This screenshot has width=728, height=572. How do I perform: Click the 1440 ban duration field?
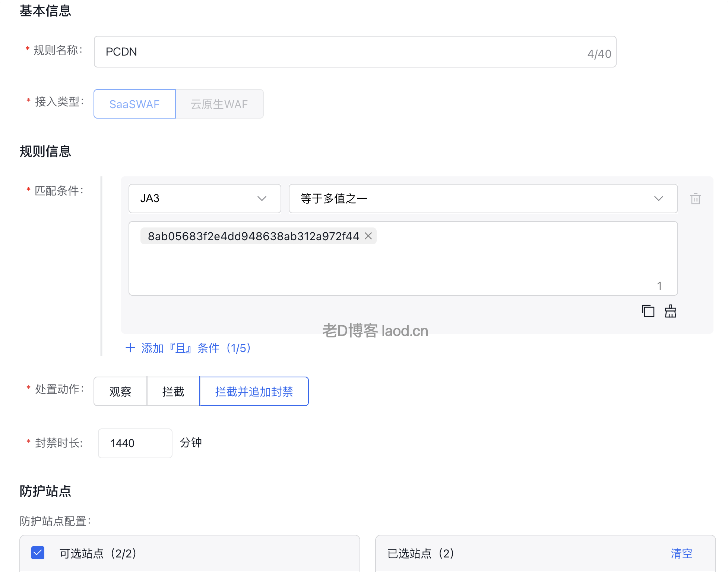pos(135,443)
